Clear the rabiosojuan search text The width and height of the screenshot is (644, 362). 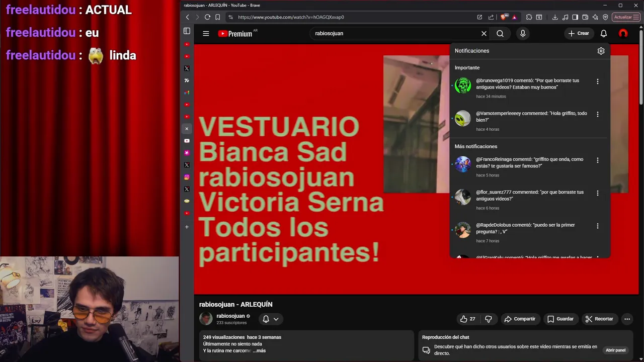(484, 34)
